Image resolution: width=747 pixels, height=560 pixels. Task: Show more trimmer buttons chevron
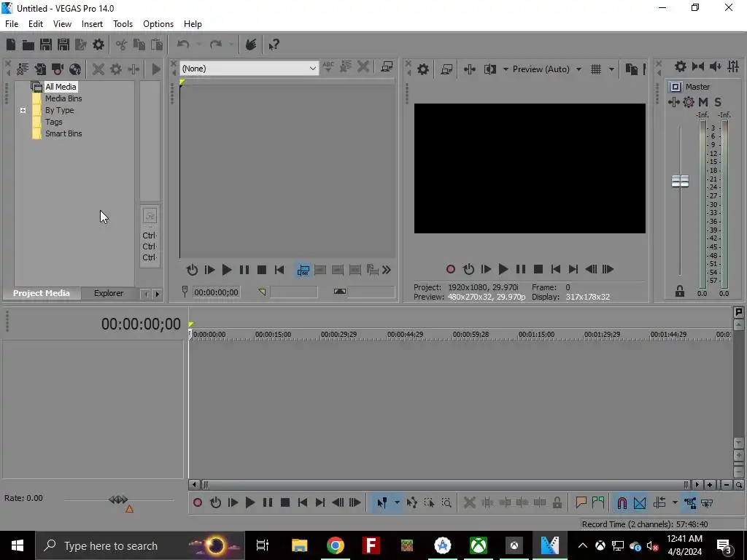point(387,270)
